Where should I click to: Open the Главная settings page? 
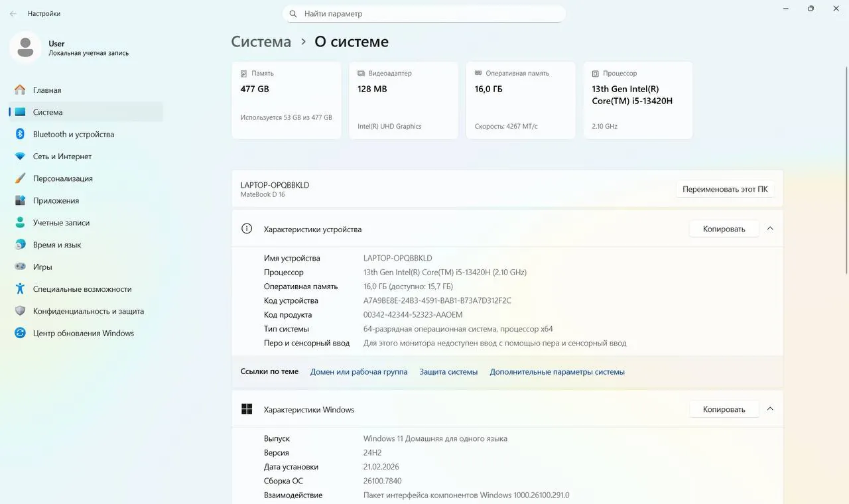(86, 90)
